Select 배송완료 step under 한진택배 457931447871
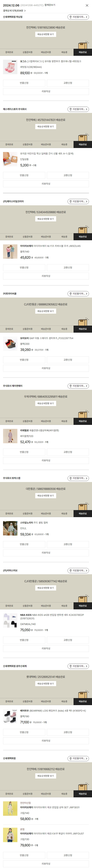The width and height of the screenshot is (92, 868). pyautogui.click(x=83, y=144)
